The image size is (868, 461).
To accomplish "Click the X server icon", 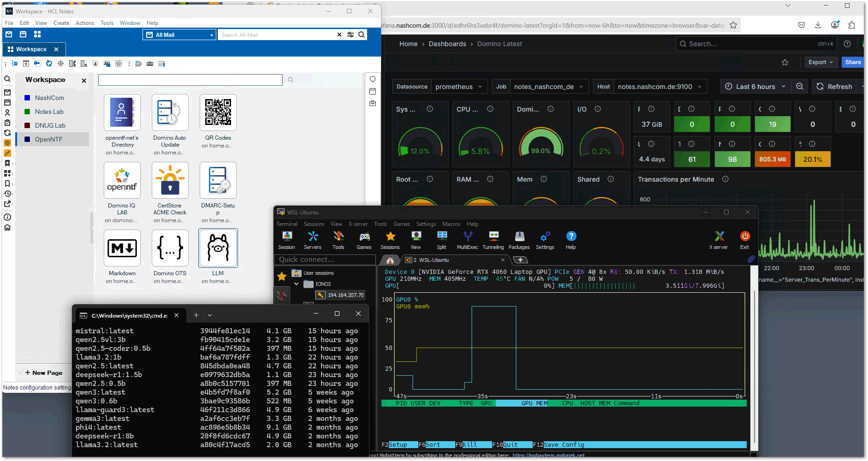I will point(719,240).
